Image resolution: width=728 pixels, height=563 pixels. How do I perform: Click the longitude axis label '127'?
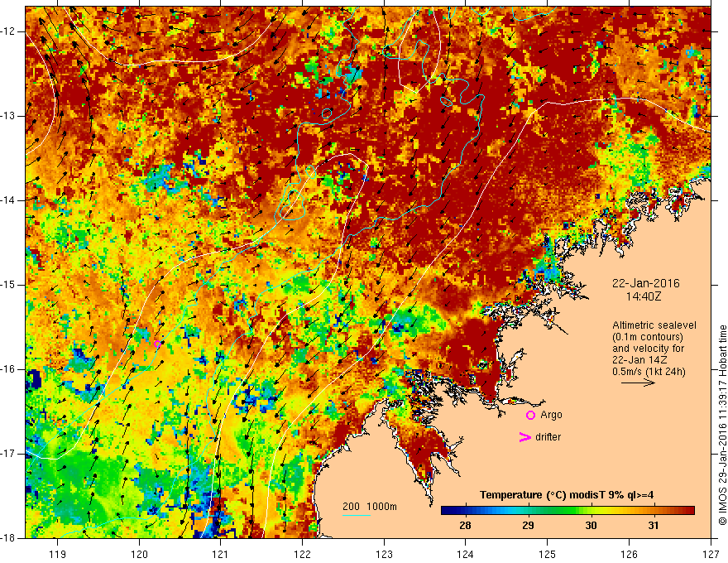711,554
